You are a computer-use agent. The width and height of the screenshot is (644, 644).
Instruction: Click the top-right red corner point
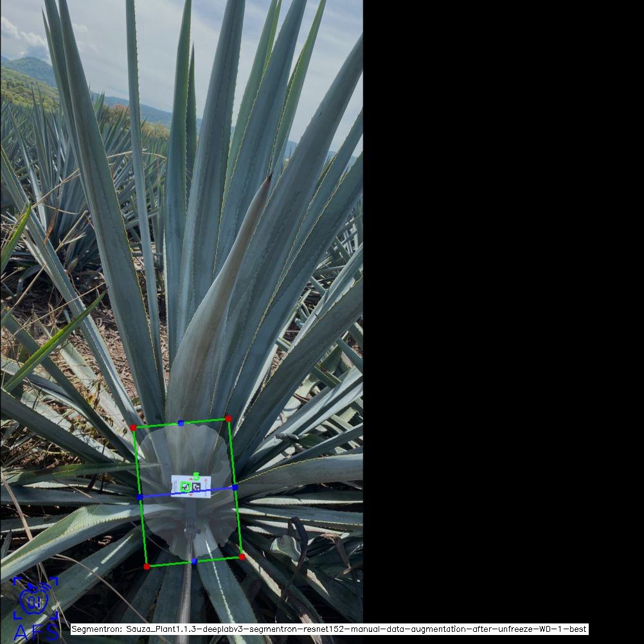coord(228,418)
